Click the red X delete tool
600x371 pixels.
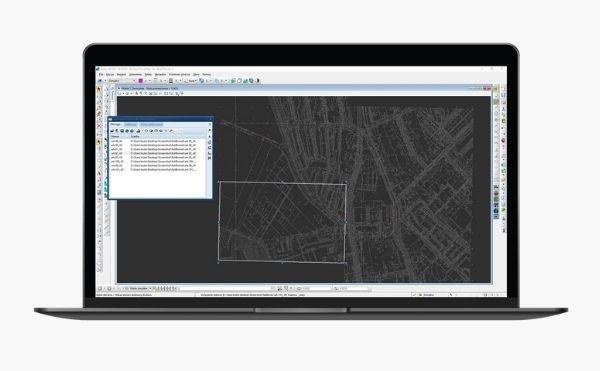pyautogui.click(x=99, y=125)
